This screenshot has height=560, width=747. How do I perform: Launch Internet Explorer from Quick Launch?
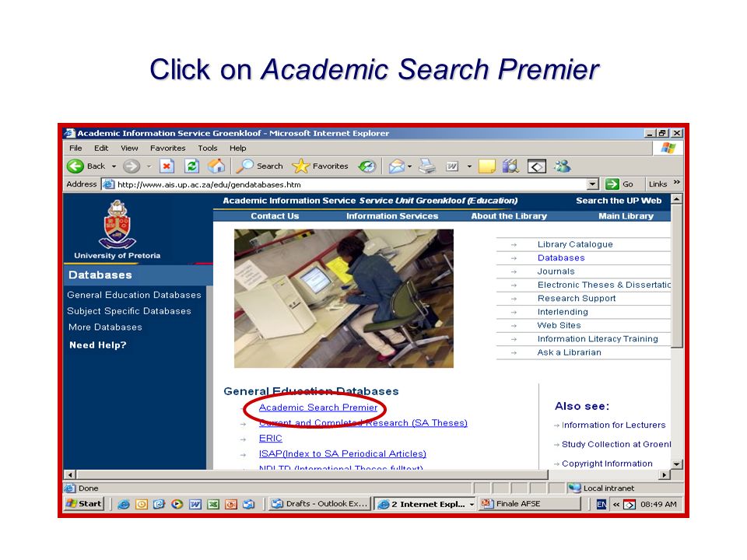pyautogui.click(x=124, y=504)
